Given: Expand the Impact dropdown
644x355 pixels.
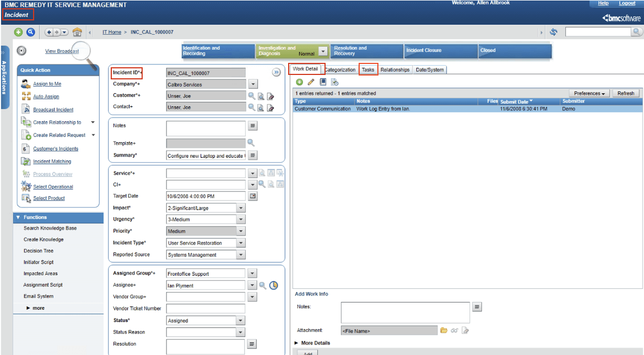Looking at the screenshot, I should 241,208.
